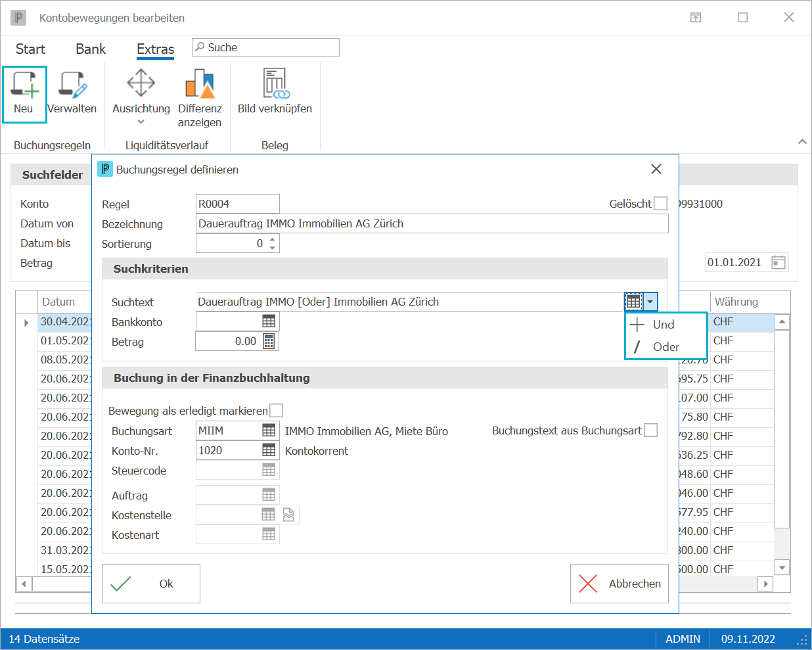Screen dimensions: 812x650
Task: Check Buchungstext aus Buchungsart box
Action: [650, 430]
